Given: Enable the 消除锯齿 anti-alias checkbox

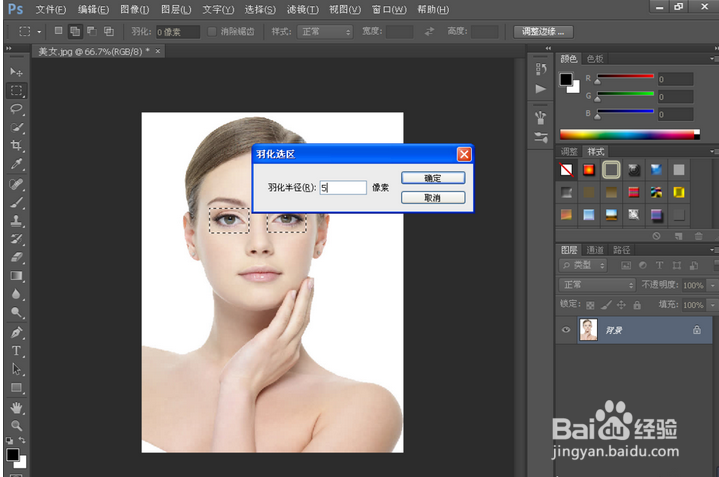Looking at the screenshot, I should click(212, 32).
